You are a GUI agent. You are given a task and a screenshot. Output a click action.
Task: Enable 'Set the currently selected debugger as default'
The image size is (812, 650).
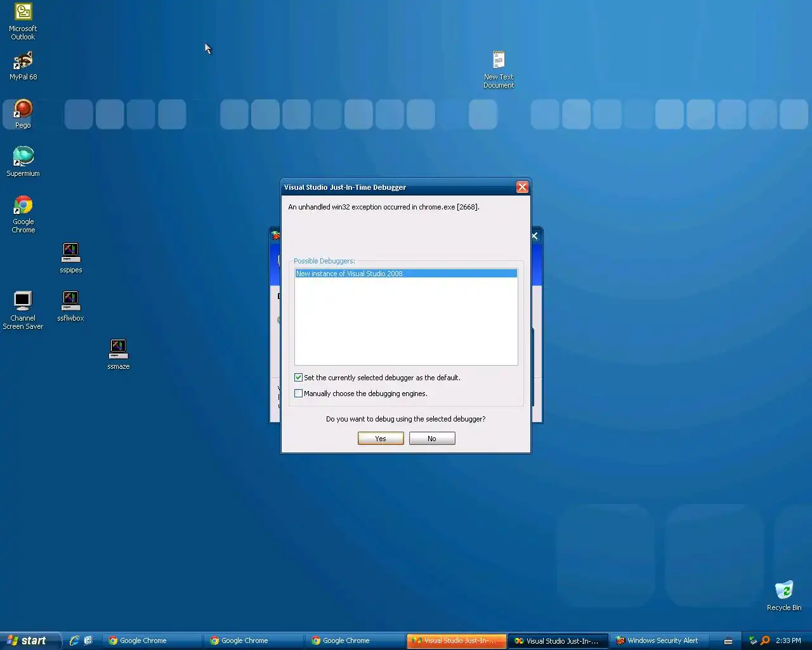click(298, 378)
